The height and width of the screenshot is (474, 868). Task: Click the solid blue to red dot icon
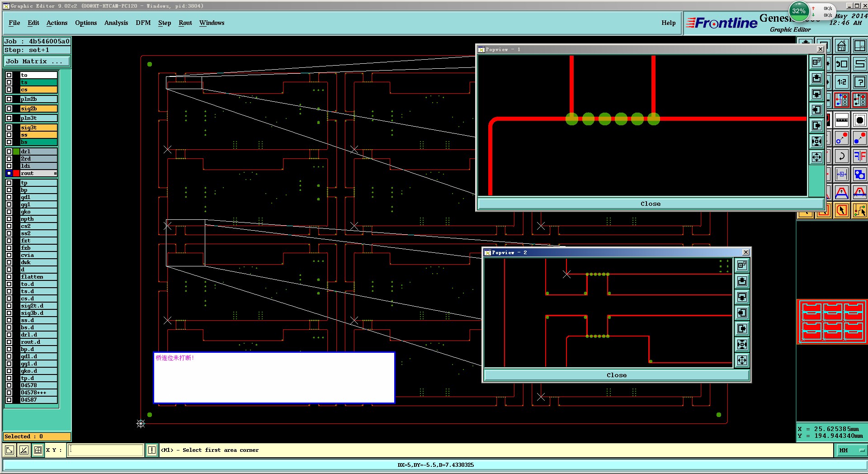pos(859,138)
